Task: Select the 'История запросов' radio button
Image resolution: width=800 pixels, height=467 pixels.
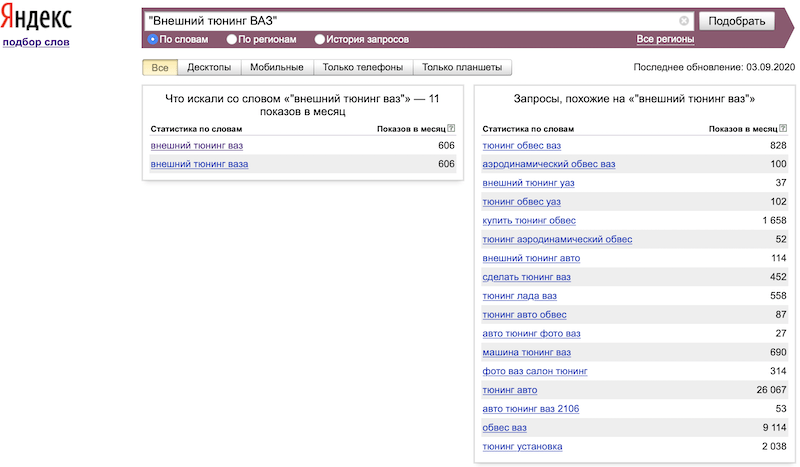Action: (x=320, y=39)
